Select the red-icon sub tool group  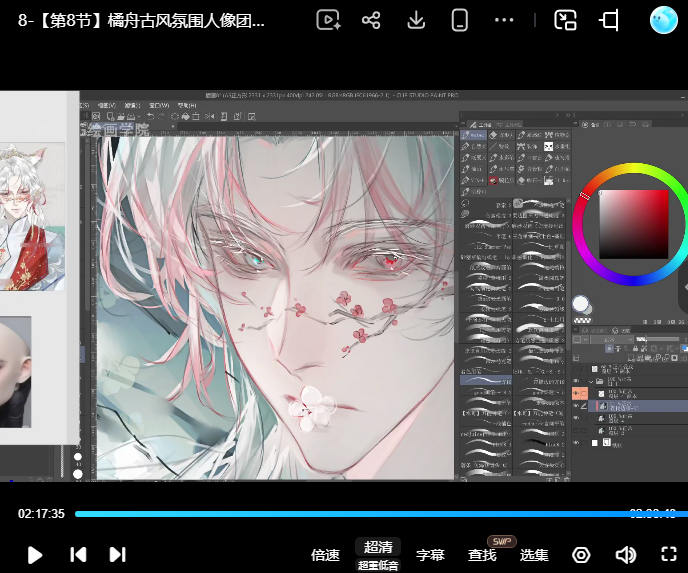coord(501,180)
